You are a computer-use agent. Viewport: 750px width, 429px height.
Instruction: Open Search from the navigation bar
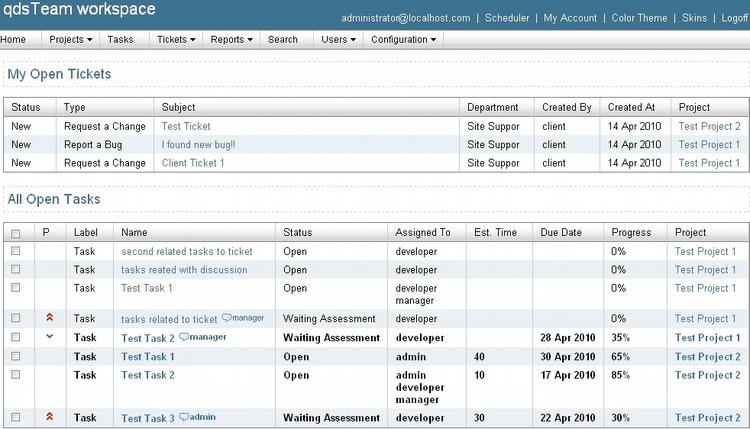coord(283,40)
